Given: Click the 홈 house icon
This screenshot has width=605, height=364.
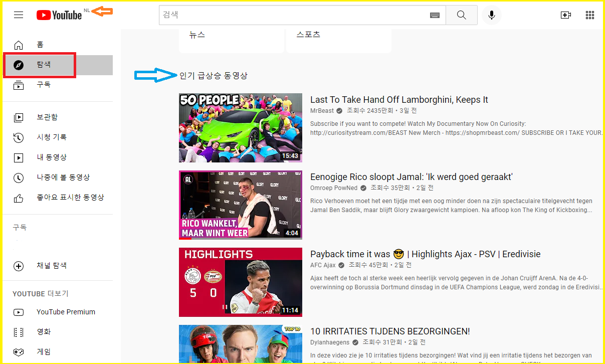Looking at the screenshot, I should [x=19, y=45].
